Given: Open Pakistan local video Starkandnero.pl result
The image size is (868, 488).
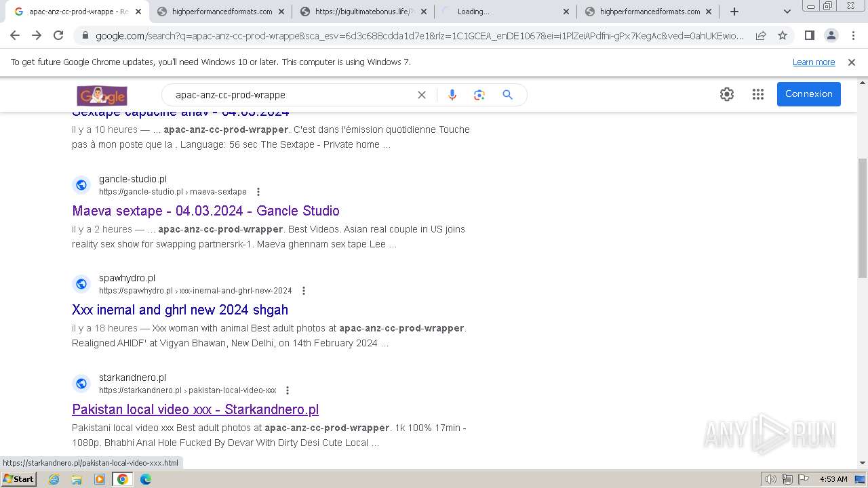Looking at the screenshot, I should tap(195, 409).
